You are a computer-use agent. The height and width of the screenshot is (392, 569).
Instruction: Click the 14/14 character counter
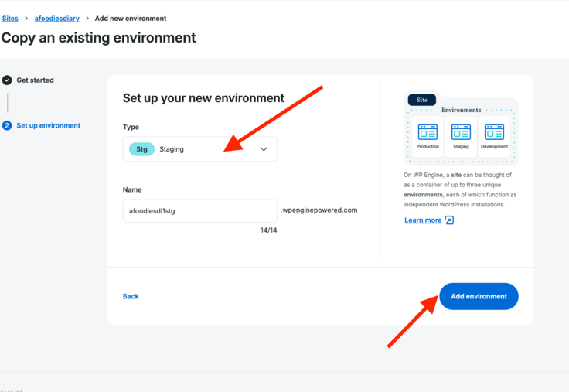click(x=268, y=230)
